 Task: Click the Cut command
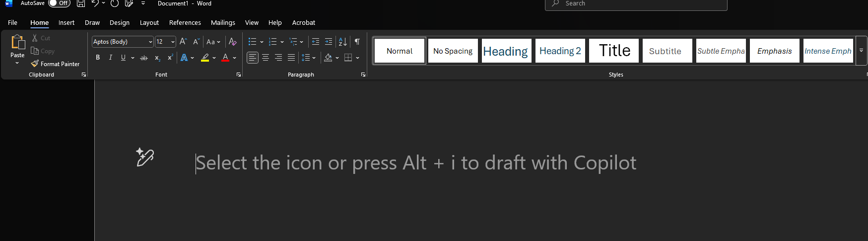(41, 38)
